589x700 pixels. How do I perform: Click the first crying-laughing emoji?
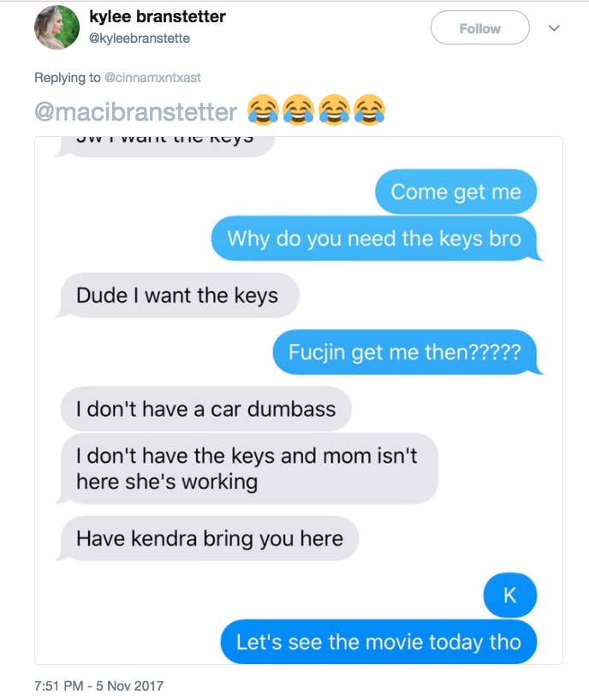click(264, 110)
